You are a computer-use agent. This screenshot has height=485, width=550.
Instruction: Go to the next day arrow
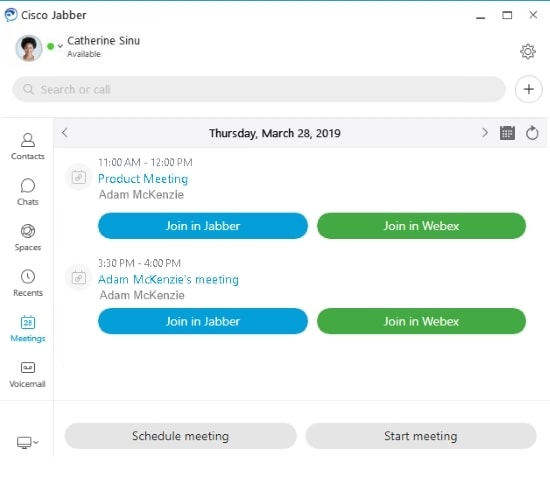(485, 133)
